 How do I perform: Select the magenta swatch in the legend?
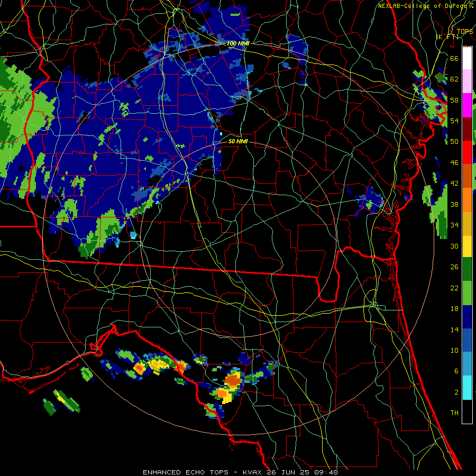pyautogui.click(x=467, y=105)
